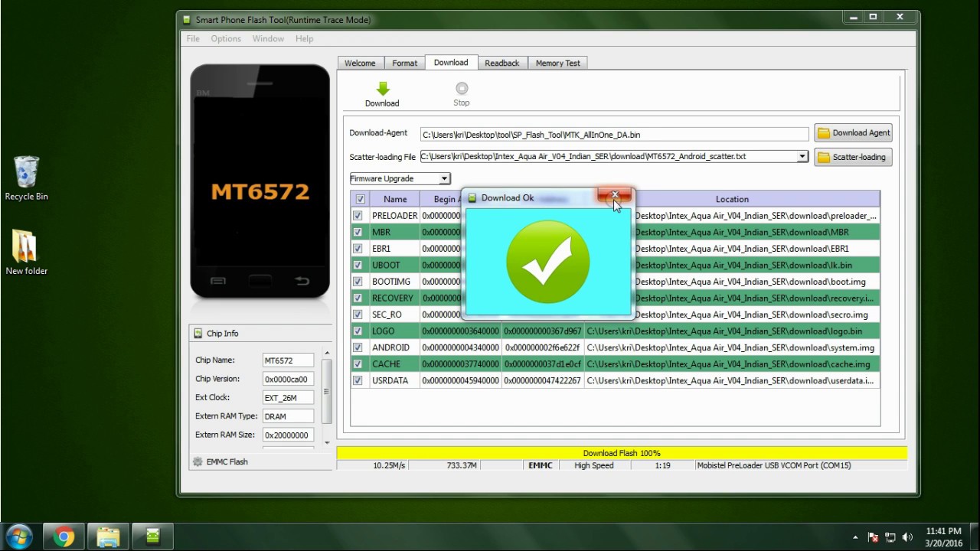Open the Help menu
This screenshot has height=551, width=980.
(x=304, y=38)
